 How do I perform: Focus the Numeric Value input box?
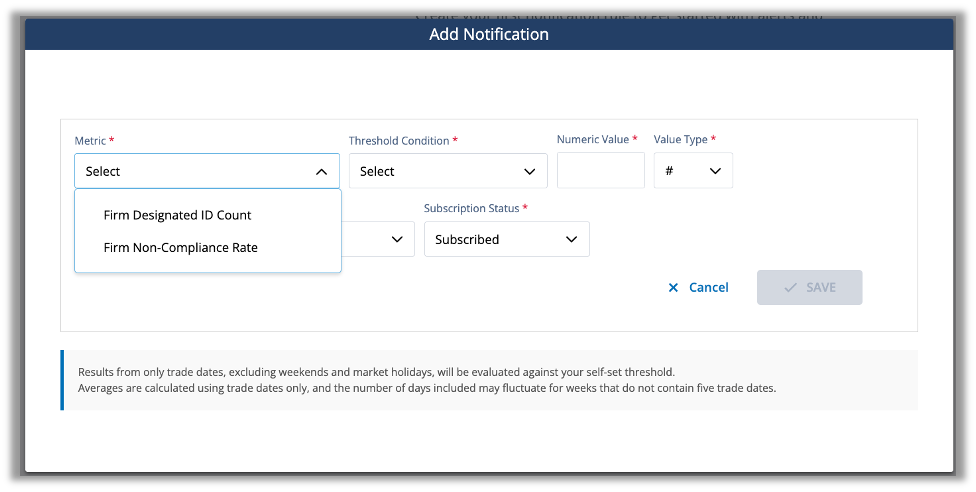(600, 171)
